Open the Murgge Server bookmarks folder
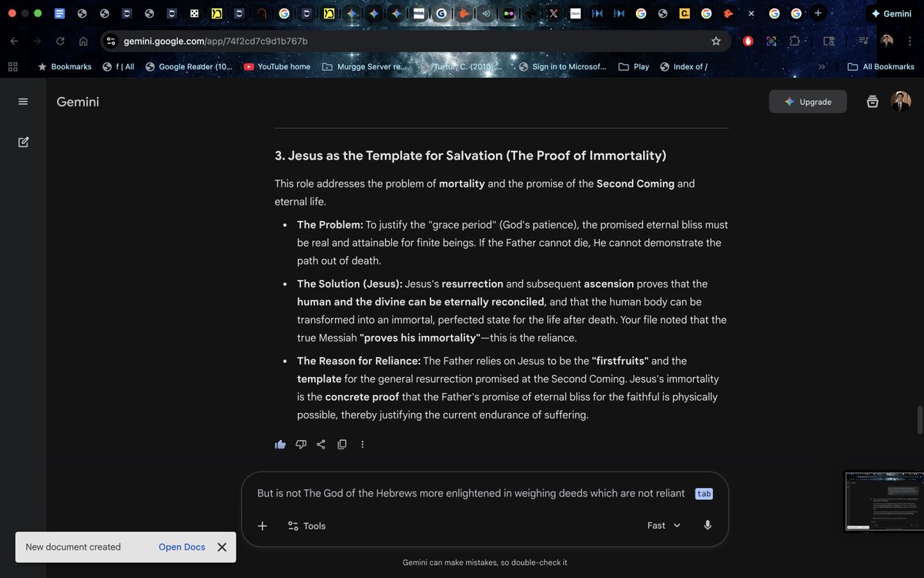 coord(364,67)
